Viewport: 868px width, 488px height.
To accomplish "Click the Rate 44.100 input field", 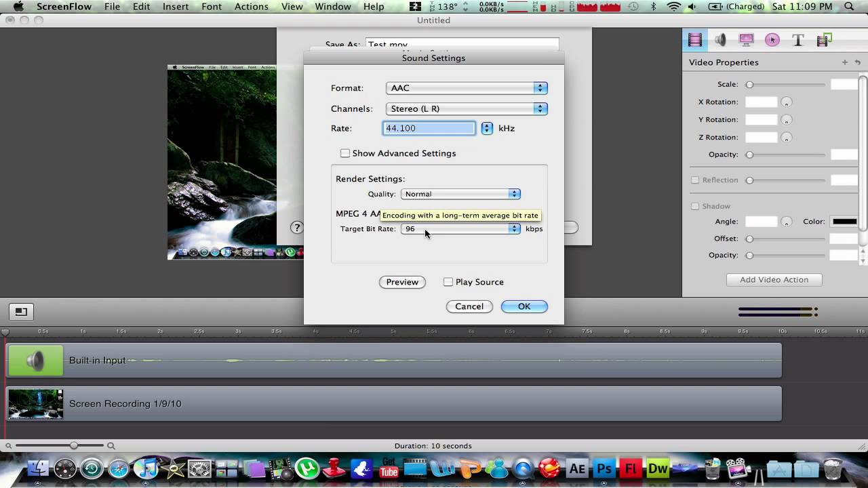I will [429, 128].
